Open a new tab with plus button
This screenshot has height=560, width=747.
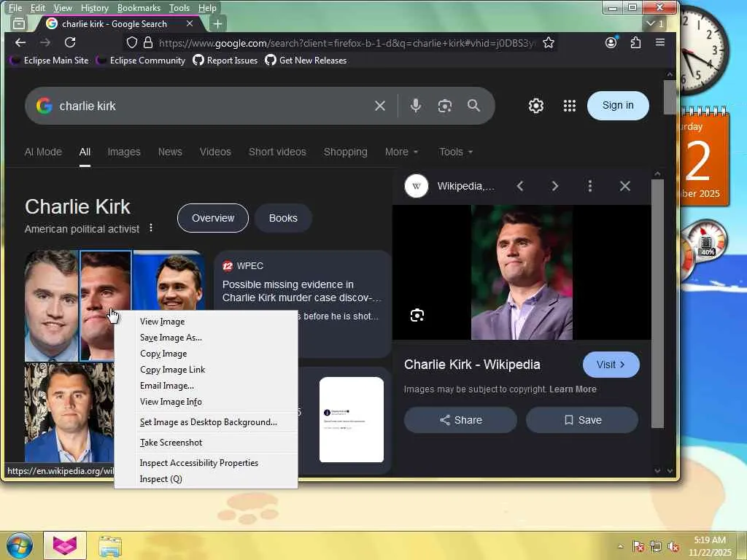pos(217,24)
